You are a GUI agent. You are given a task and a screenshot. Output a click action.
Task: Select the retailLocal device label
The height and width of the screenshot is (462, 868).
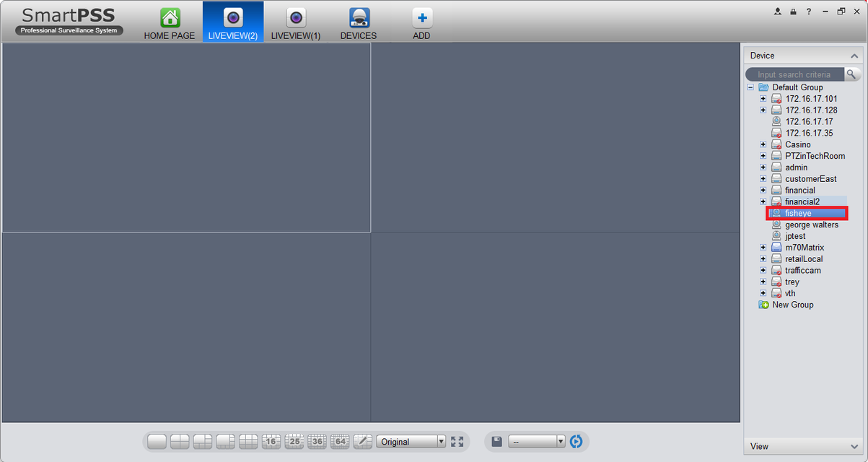[x=804, y=259]
